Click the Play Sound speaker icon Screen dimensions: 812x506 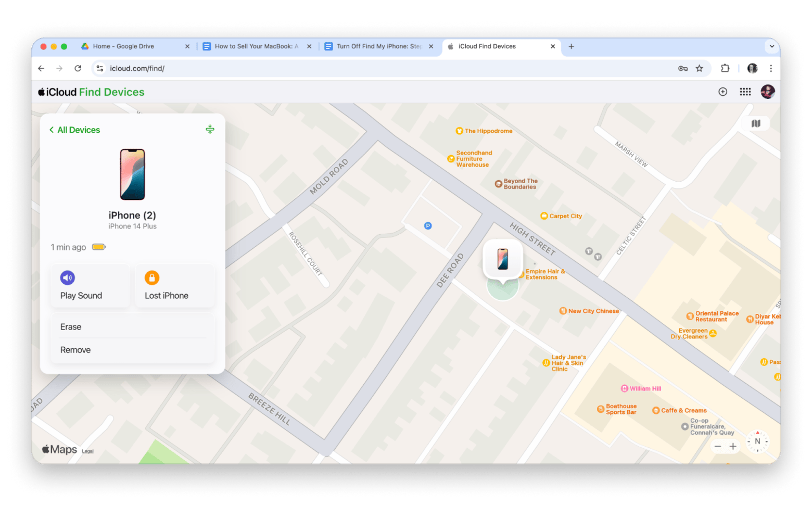pos(68,278)
